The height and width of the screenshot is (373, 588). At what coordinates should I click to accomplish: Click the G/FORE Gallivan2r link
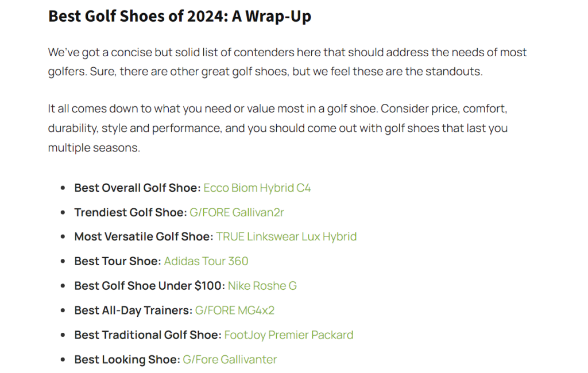(x=237, y=212)
